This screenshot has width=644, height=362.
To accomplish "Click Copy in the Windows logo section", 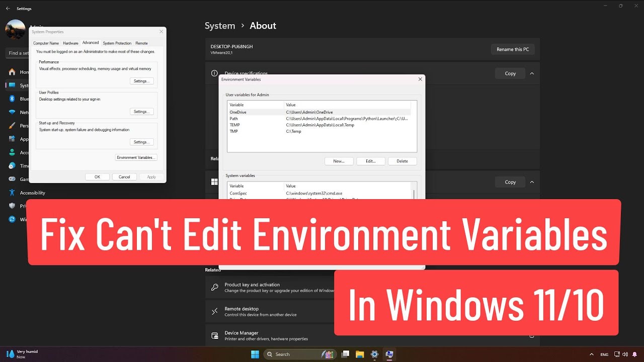I will point(510,182).
